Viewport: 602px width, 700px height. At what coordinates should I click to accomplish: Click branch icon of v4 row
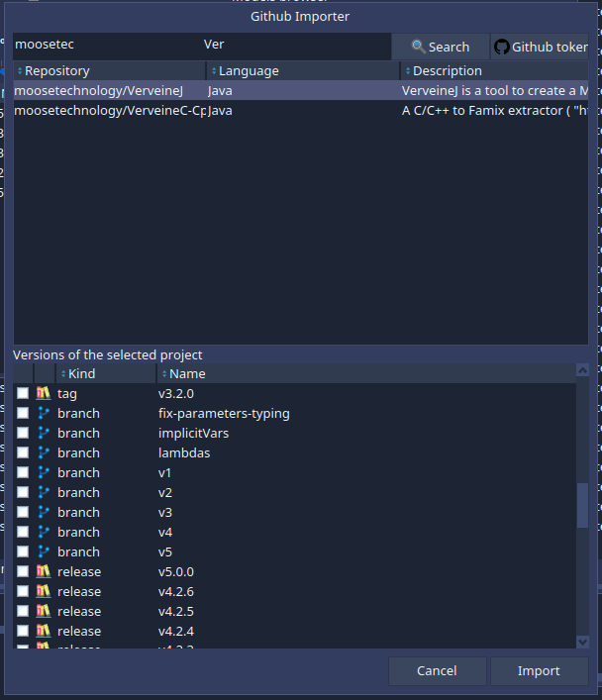[x=44, y=532]
